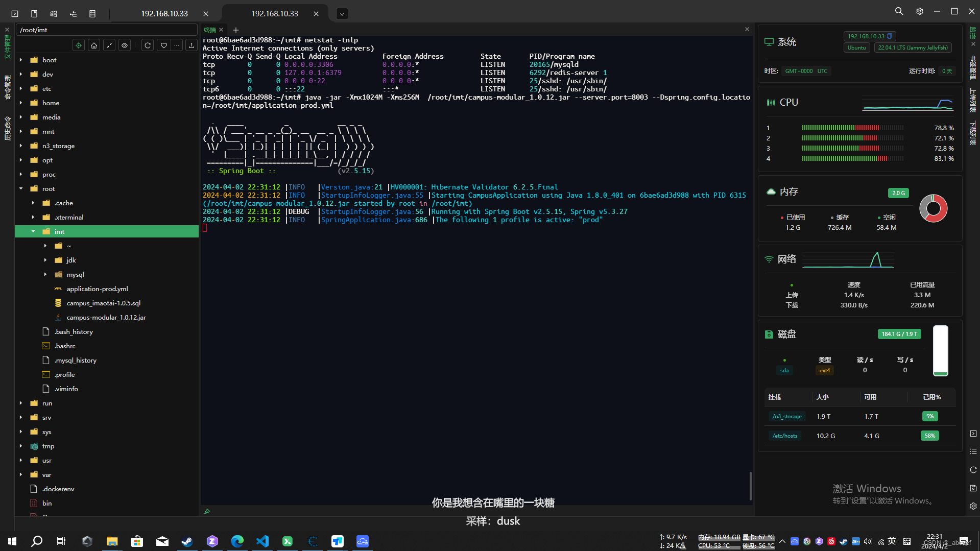This screenshot has height=551, width=980.
Task: Collapse the root folder
Action: coord(21,188)
